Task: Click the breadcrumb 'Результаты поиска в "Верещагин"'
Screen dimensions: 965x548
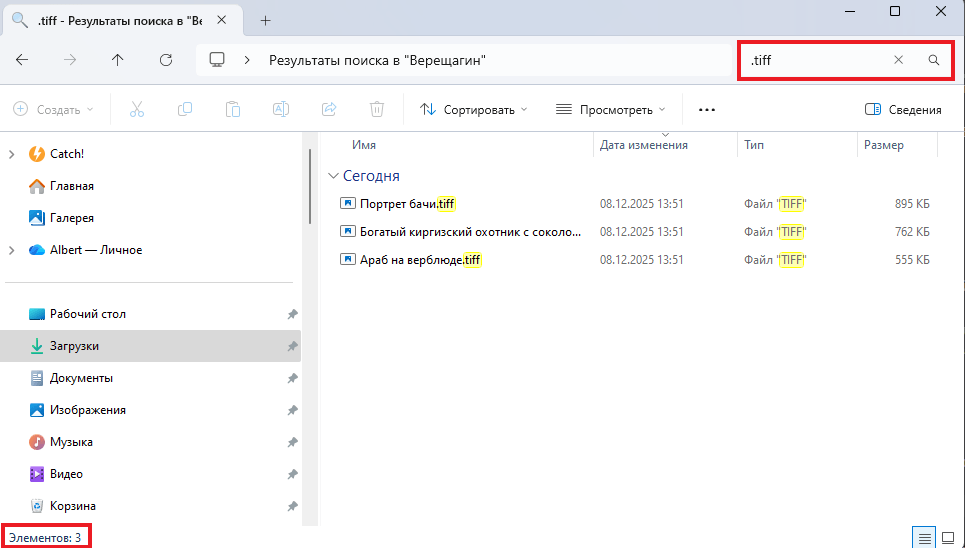Action: [x=377, y=60]
